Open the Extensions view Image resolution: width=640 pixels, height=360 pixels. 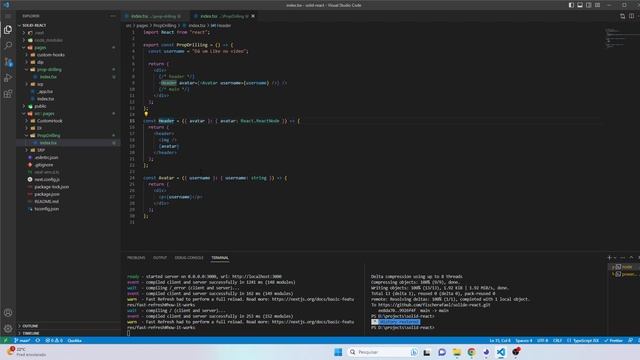click(x=8, y=94)
